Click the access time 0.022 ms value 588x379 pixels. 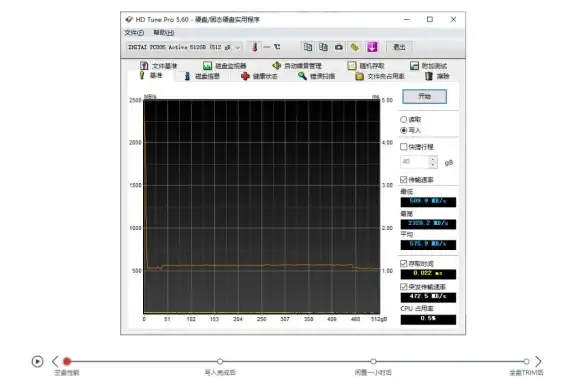tap(428, 274)
